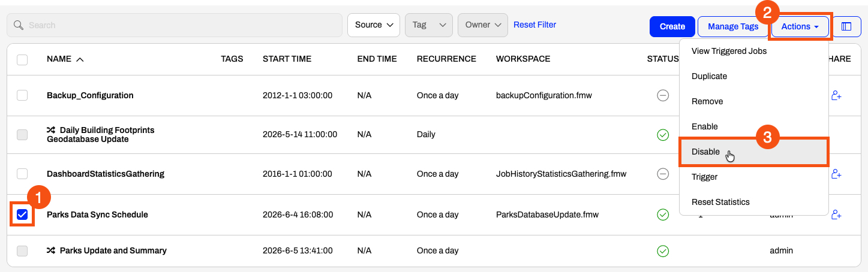This screenshot has height=272, width=868.
Task: Click the Reset Filter link
Action: pos(535,25)
